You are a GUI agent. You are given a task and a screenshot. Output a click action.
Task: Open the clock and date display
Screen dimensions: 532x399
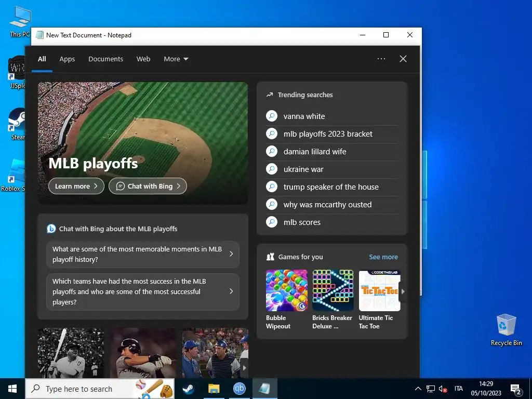[x=486, y=389]
